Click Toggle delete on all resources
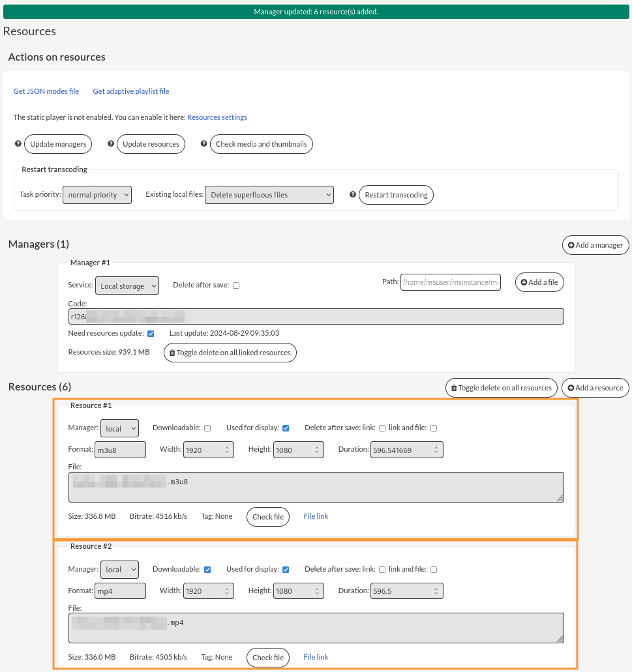The height and width of the screenshot is (672, 632). (501, 388)
